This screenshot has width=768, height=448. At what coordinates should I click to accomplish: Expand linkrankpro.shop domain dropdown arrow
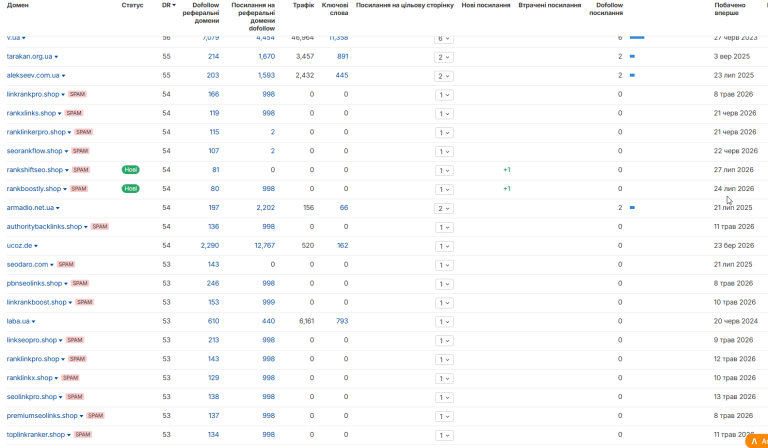63,94
